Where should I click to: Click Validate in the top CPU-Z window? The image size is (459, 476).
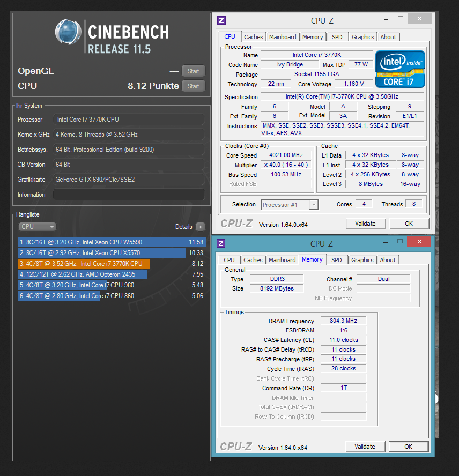[x=366, y=224]
